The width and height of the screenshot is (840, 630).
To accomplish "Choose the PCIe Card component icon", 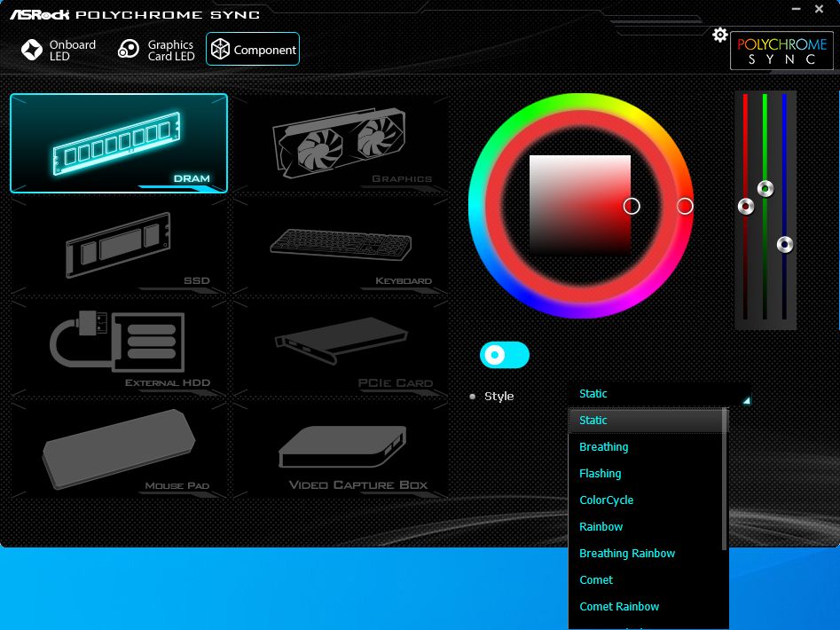I will [341, 348].
